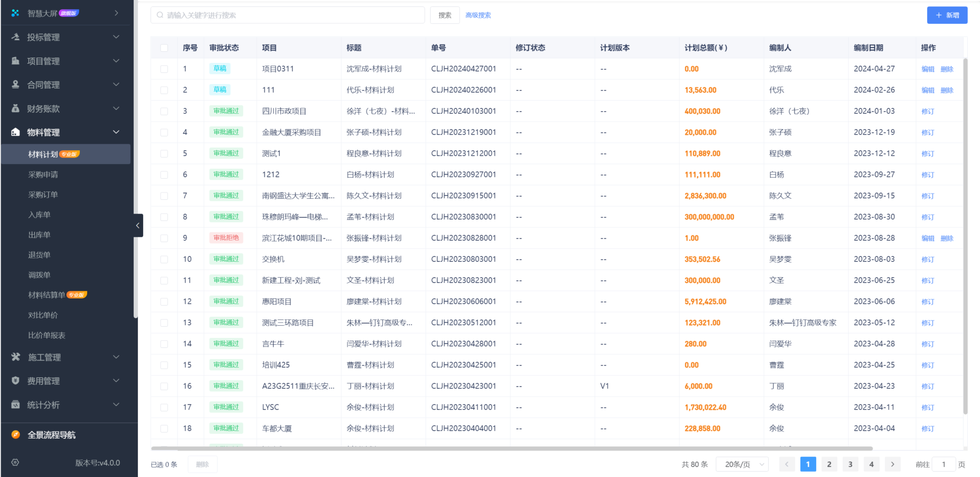Switch to the 采购申请 menu item
This screenshot has height=477, width=980.
[43, 174]
